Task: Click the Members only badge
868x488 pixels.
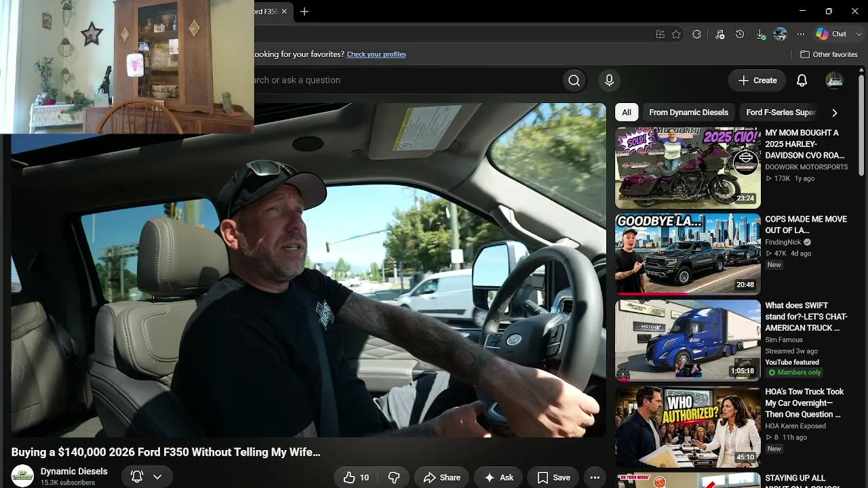Action: click(794, 372)
